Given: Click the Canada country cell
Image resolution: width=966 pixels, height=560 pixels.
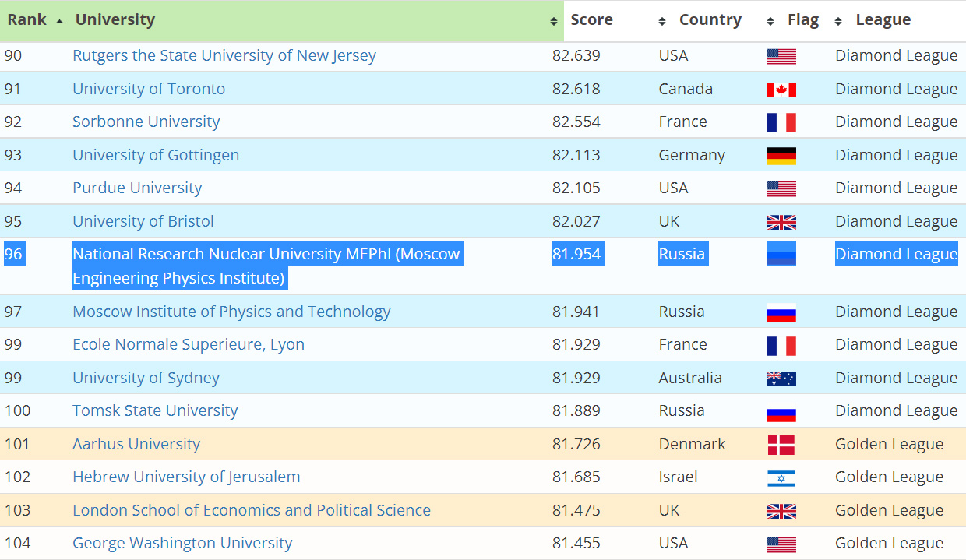Looking at the screenshot, I should click(686, 89).
